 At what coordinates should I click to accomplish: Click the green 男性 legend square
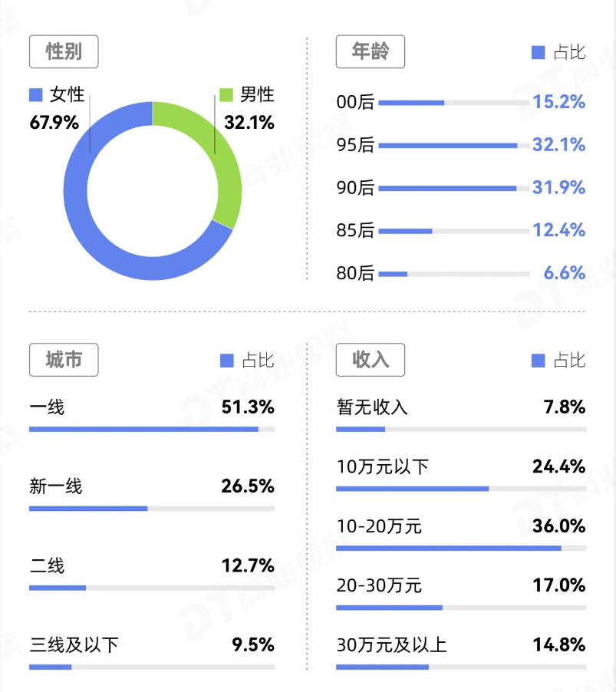point(226,95)
